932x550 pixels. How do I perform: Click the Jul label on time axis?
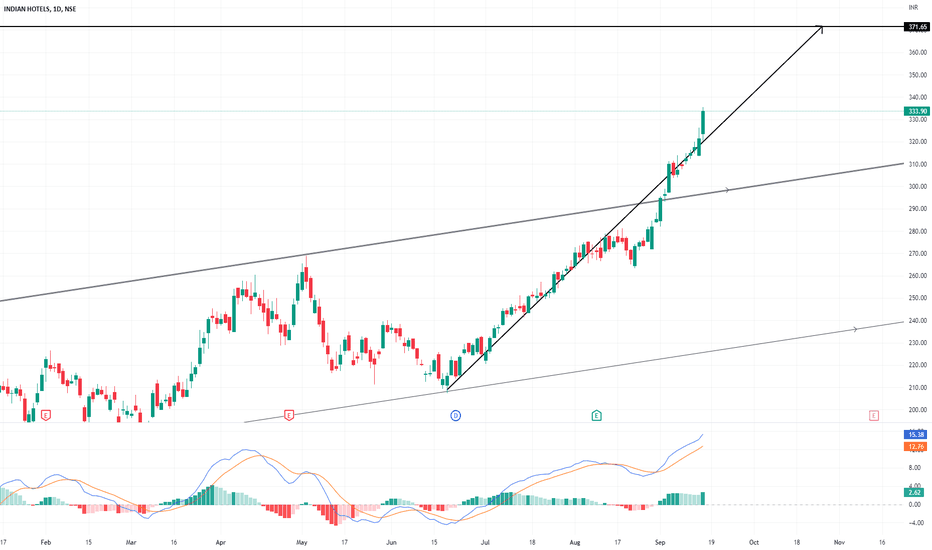click(485, 542)
